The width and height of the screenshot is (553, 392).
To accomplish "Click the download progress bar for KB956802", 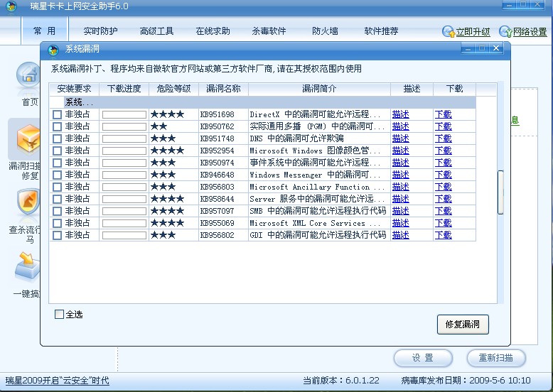I will (x=124, y=235).
